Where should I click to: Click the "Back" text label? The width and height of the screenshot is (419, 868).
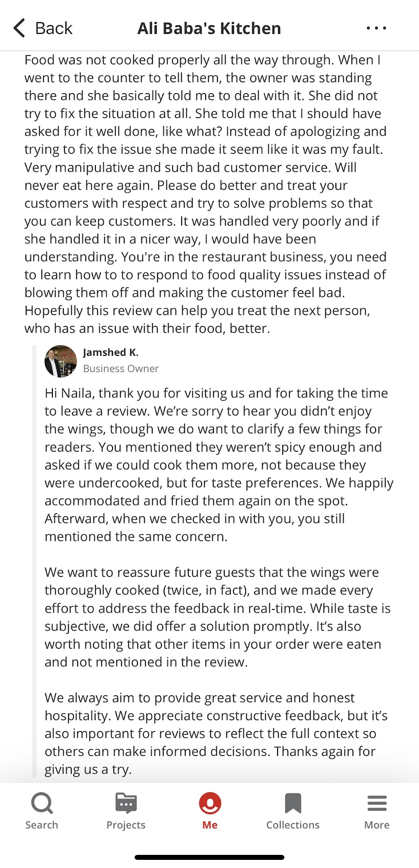point(54,28)
